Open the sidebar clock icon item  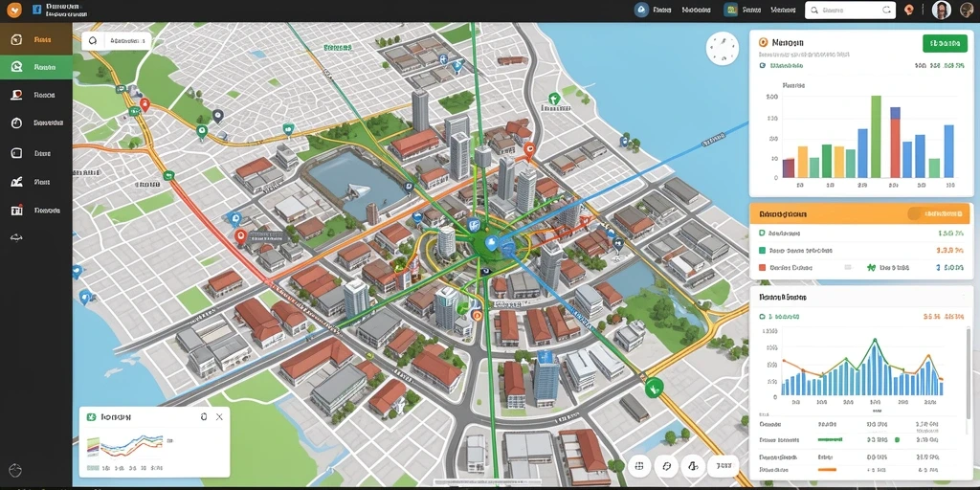[x=17, y=123]
